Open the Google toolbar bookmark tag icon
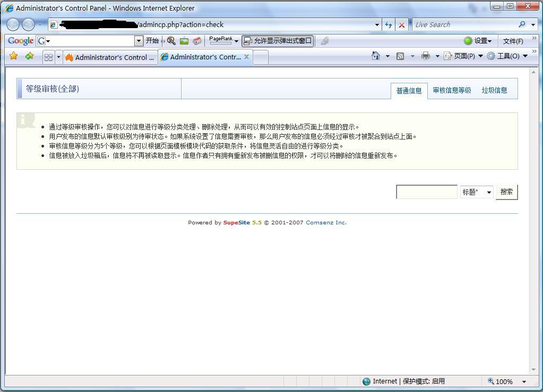This screenshot has width=543, height=392. coord(197,41)
